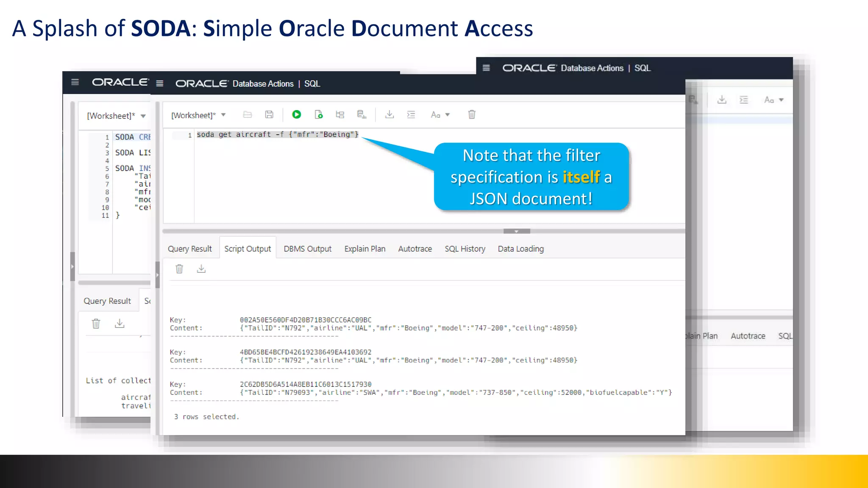Viewport: 868px width, 488px height.
Task: Collapse editor with the splitter arrow handle
Action: tap(517, 231)
